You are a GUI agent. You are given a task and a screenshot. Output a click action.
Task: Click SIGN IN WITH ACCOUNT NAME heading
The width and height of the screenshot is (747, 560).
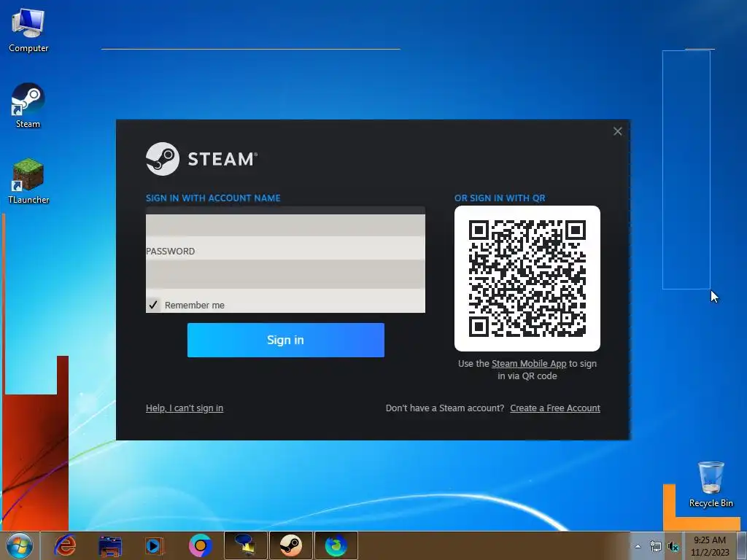click(x=213, y=198)
